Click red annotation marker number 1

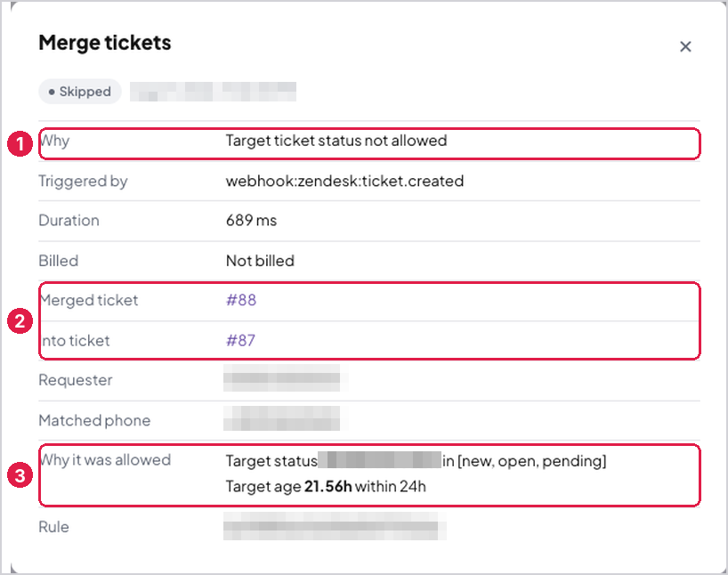[x=20, y=143]
